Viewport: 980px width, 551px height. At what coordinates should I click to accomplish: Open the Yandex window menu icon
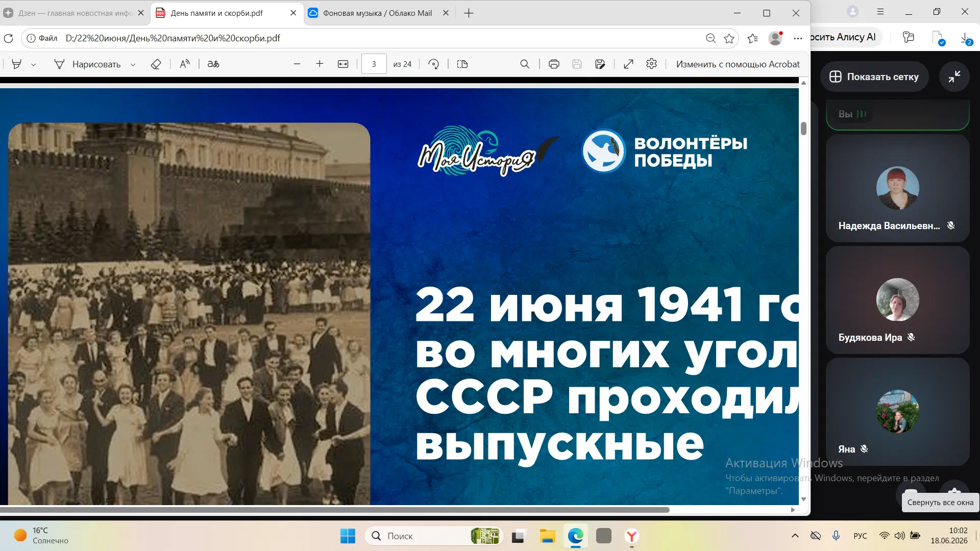[880, 12]
